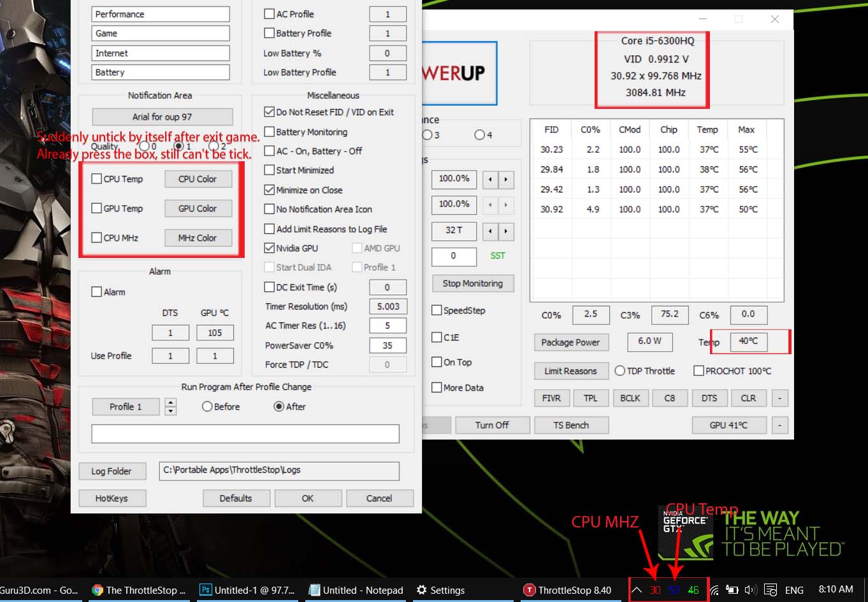This screenshot has width=868, height=602.
Task: Decrease the Profile 1 spinner value
Action: pyautogui.click(x=170, y=411)
